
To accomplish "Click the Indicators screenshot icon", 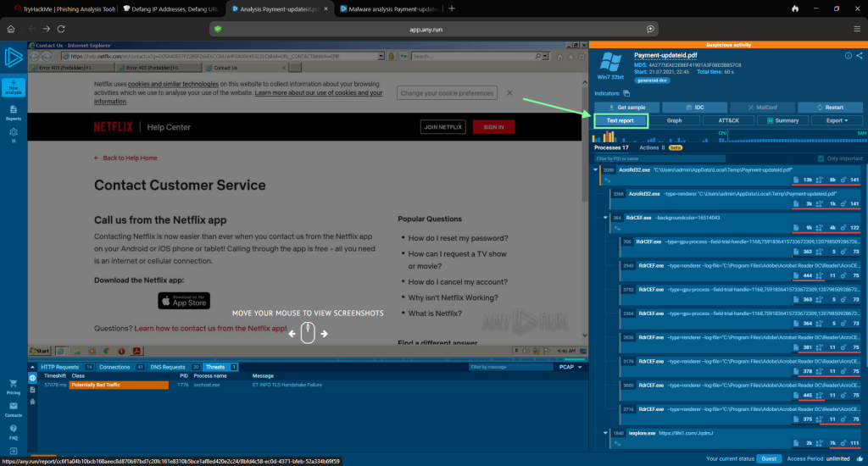I will point(626,93).
